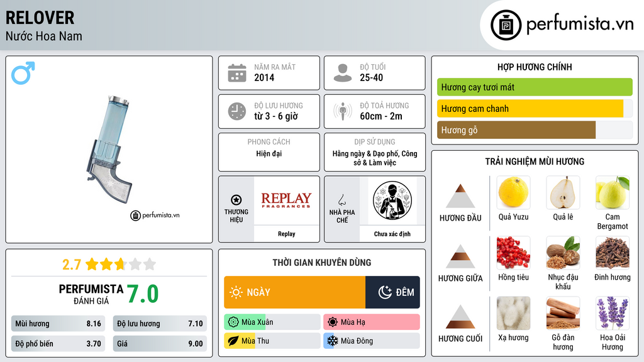
Task: Click the moon icon in night bar
Action: click(x=385, y=292)
